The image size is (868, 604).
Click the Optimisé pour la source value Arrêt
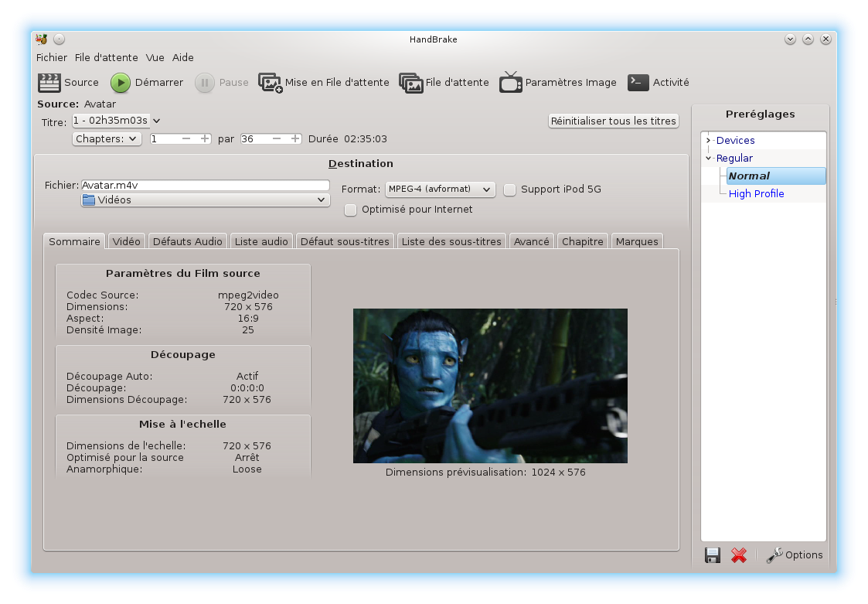tap(247, 458)
